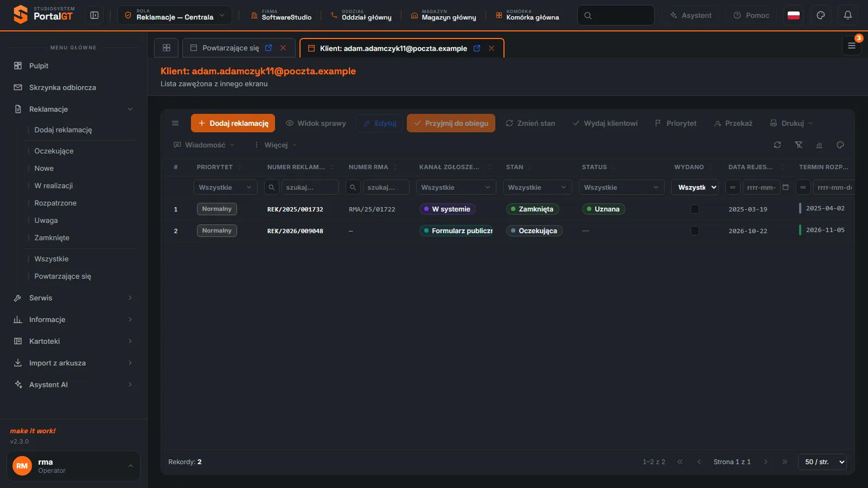This screenshot has width=868, height=488.
Task: Click the theme palette icon in header
Action: coord(821,15)
